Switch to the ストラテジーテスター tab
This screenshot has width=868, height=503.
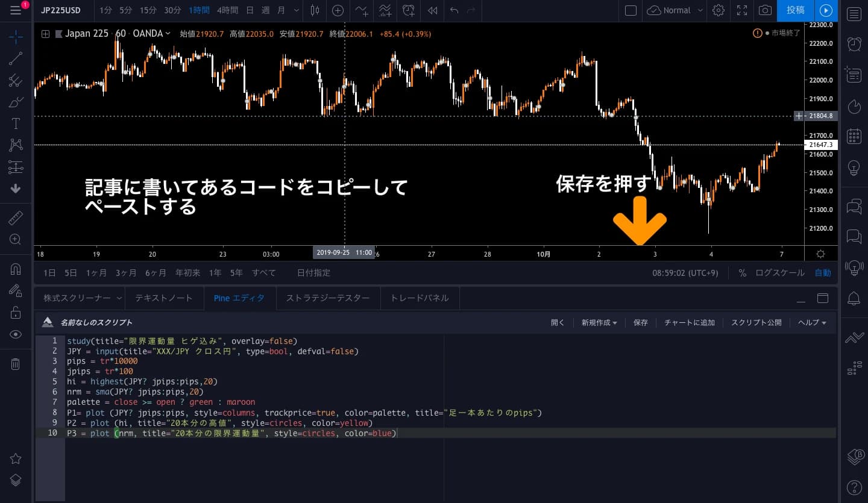tap(328, 298)
